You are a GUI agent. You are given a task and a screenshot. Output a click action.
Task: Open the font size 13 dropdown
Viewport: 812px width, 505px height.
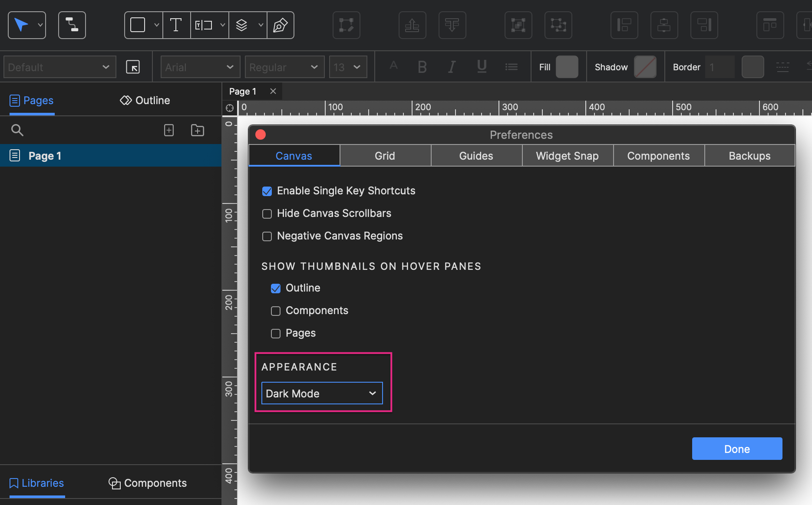(348, 67)
